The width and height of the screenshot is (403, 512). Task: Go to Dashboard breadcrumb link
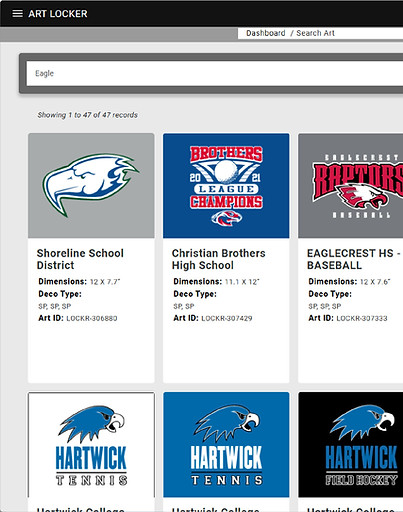pos(266,33)
